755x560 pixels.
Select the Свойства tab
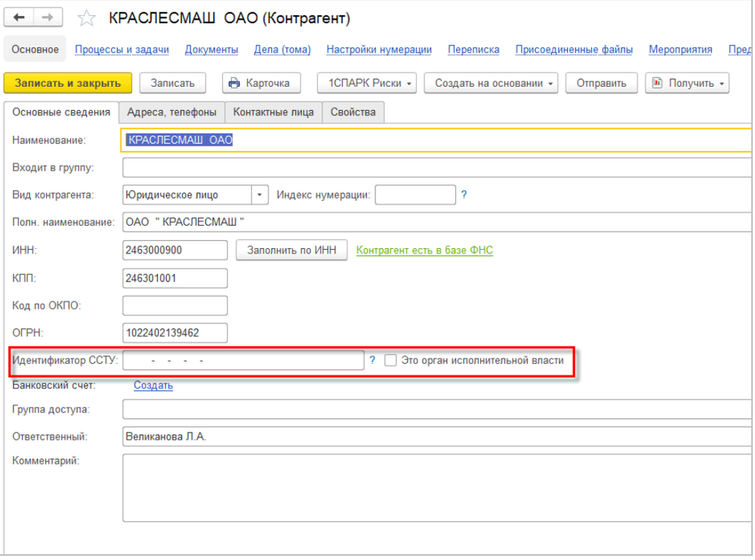pos(353,112)
